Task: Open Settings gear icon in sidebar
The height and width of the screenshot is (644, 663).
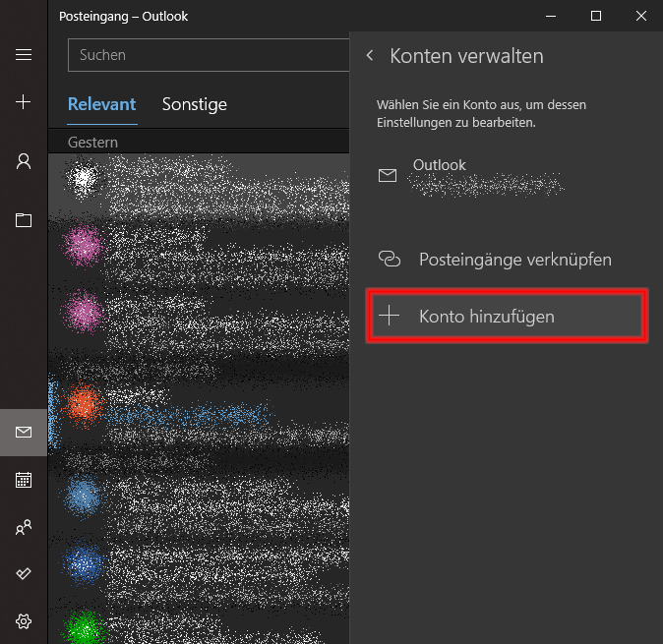Action: click(24, 621)
